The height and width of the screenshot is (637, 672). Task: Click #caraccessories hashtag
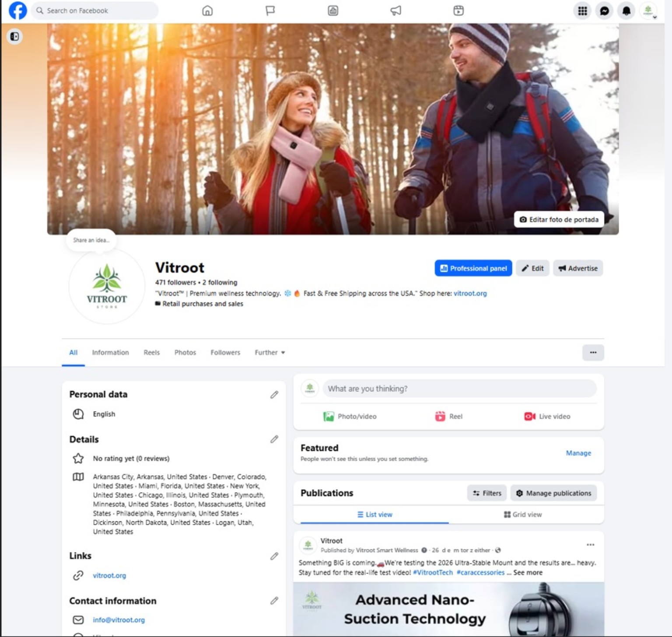tap(480, 573)
